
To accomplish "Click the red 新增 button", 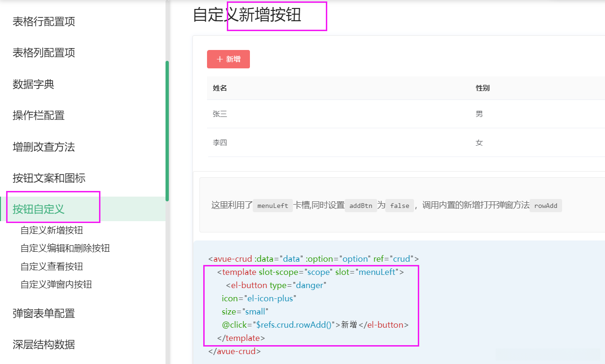I will click(228, 59).
